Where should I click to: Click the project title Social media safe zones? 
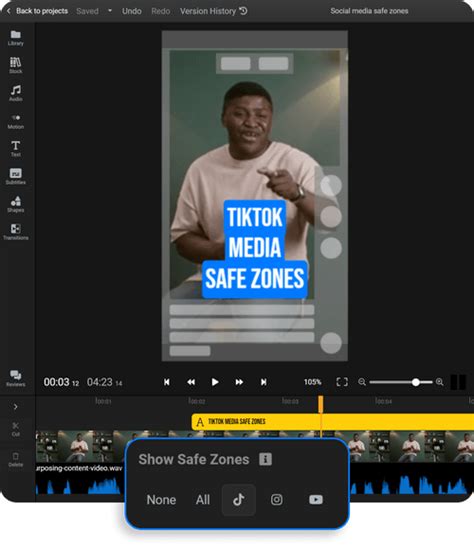[369, 11]
